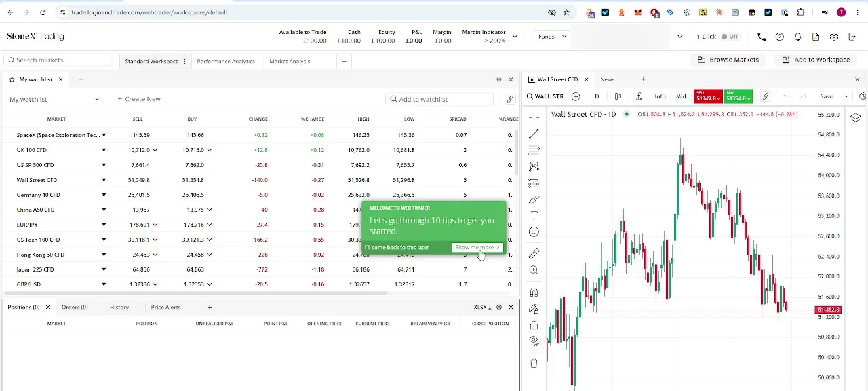Open platform settings gear
The width and height of the screenshot is (868, 391).
coord(834,37)
